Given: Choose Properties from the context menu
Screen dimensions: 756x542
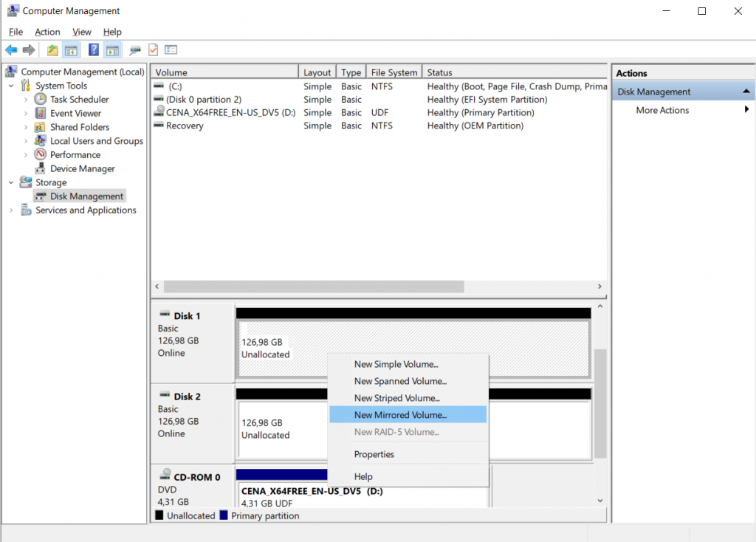Looking at the screenshot, I should 408,454.
